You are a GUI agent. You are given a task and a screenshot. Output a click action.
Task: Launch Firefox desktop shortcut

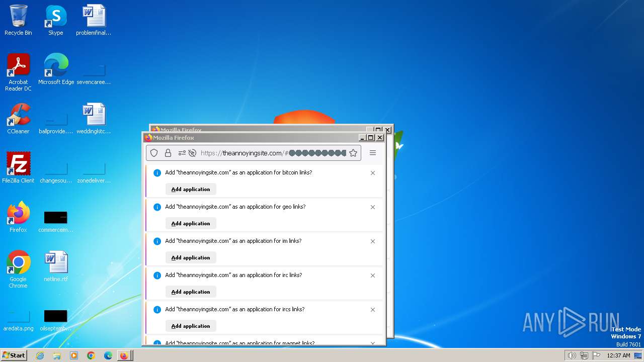point(18,217)
